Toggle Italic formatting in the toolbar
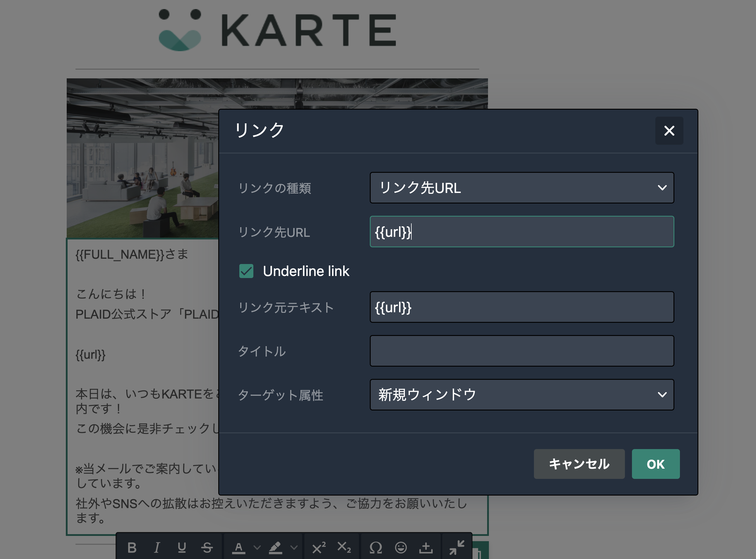756x559 pixels. pos(157,547)
